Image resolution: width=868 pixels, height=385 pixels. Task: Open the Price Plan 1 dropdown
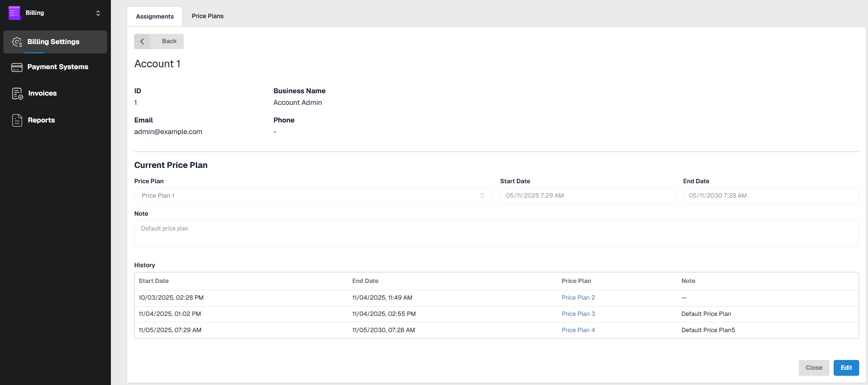[306, 196]
